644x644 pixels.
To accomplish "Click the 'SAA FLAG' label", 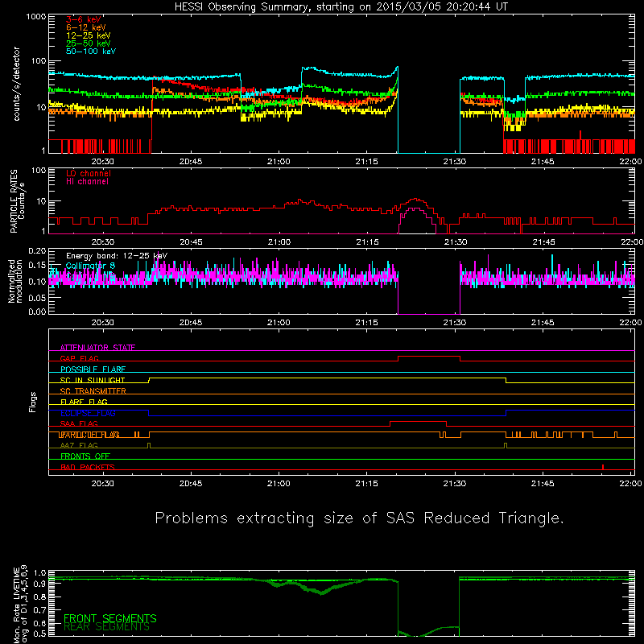I will tap(79, 424).
